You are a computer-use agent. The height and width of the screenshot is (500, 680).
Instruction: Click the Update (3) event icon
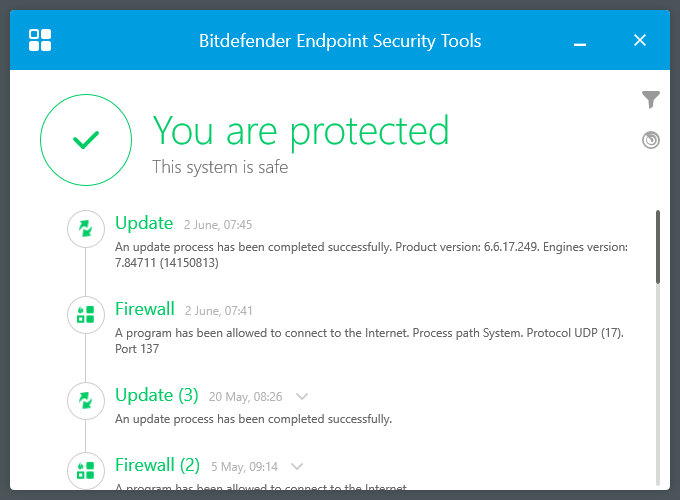(x=85, y=401)
